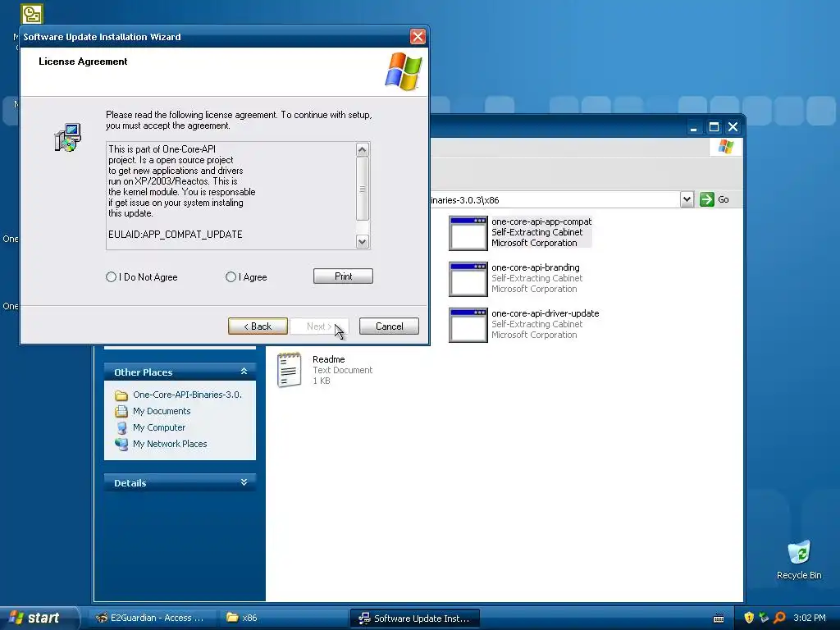
Task: Click the Windows flag logo in wizard
Action: (404, 71)
